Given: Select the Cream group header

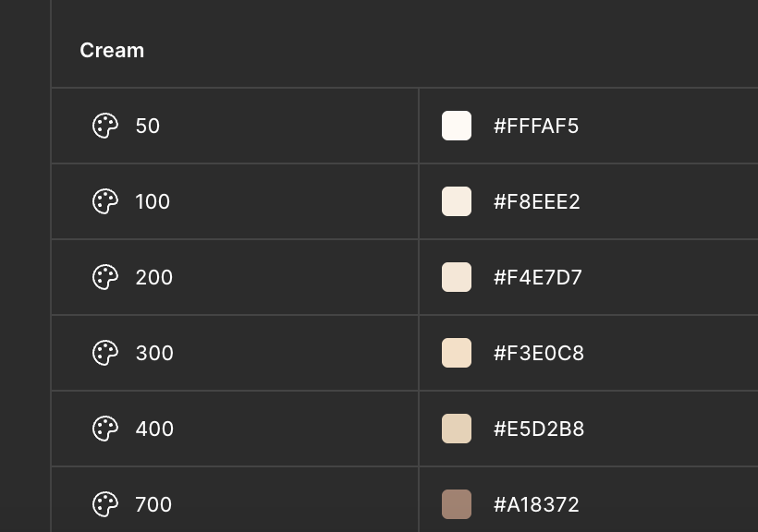Looking at the screenshot, I should pos(112,50).
